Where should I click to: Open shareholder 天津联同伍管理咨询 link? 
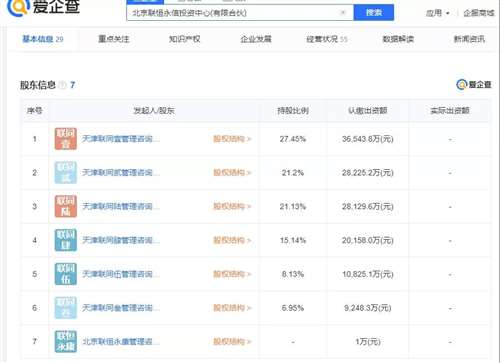tap(121, 274)
